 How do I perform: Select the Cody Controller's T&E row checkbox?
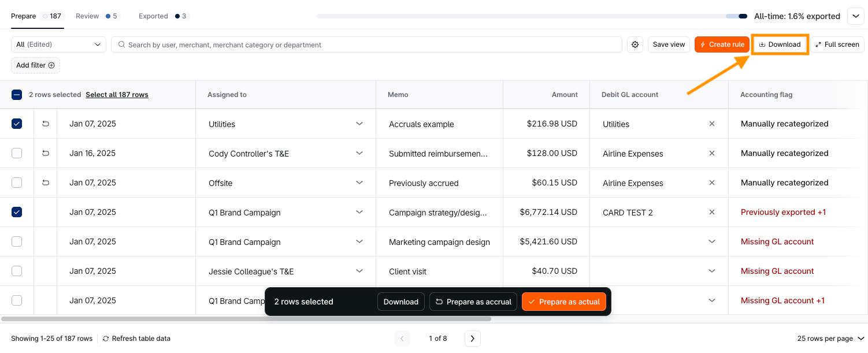[17, 153]
